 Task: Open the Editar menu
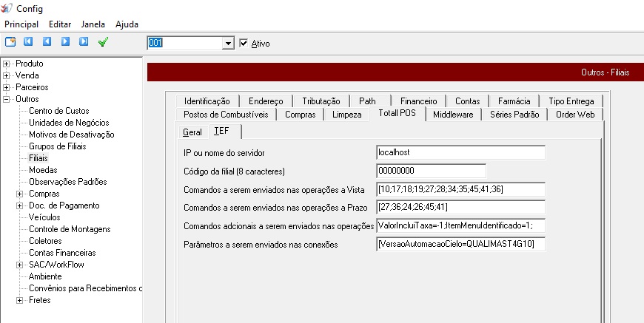[60, 24]
